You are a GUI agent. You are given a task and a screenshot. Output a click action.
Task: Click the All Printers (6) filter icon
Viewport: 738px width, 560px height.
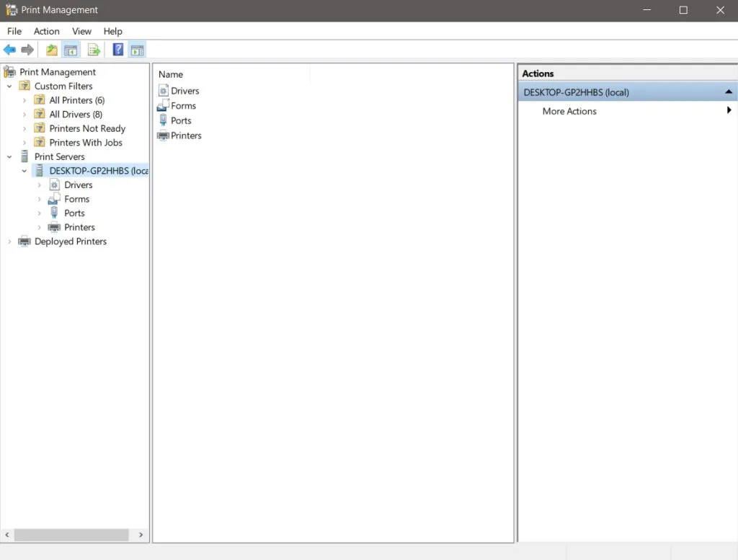[x=40, y=99]
